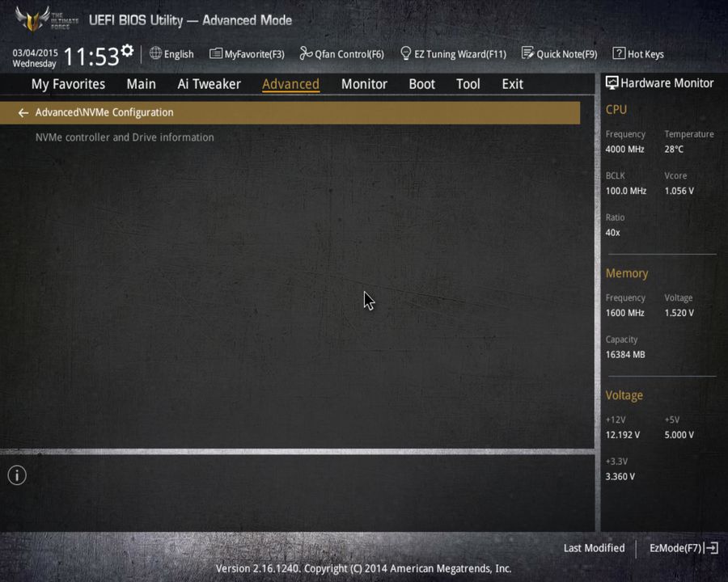Go to the Boot tab
Viewport: 728px width, 582px height.
421,84
